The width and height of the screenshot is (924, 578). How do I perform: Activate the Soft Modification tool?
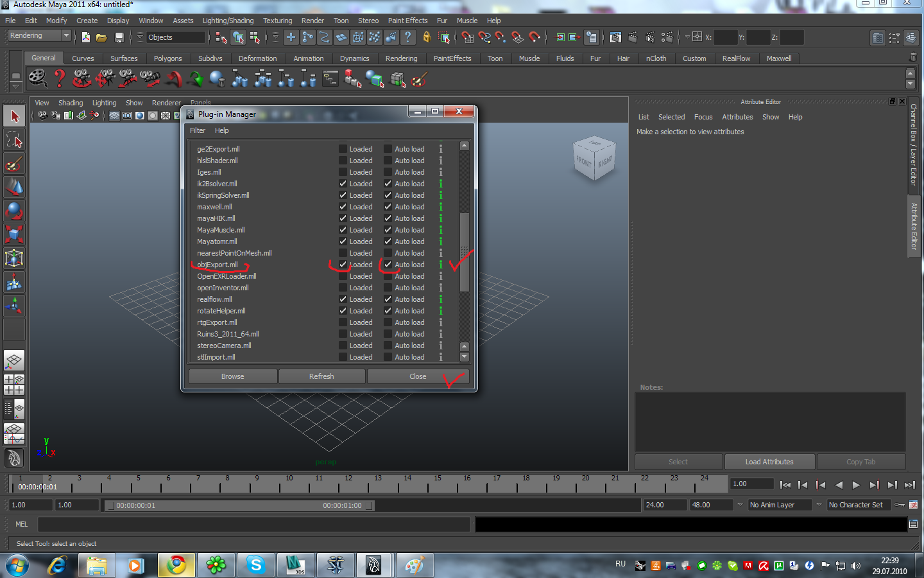(x=14, y=282)
